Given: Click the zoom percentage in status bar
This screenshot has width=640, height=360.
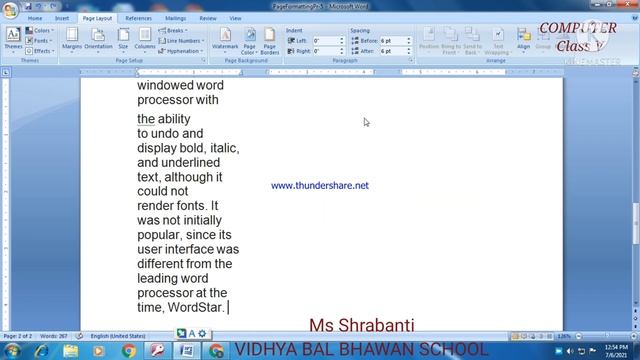Looking at the screenshot, I should 564,336.
